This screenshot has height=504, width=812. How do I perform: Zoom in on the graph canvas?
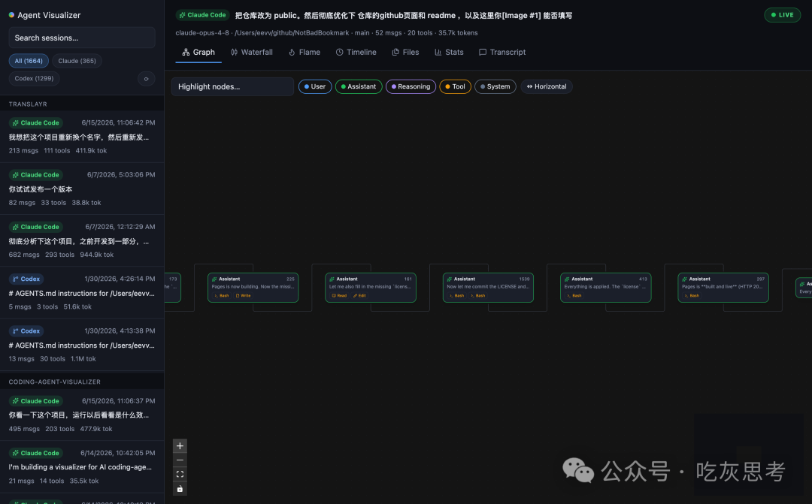coord(180,445)
